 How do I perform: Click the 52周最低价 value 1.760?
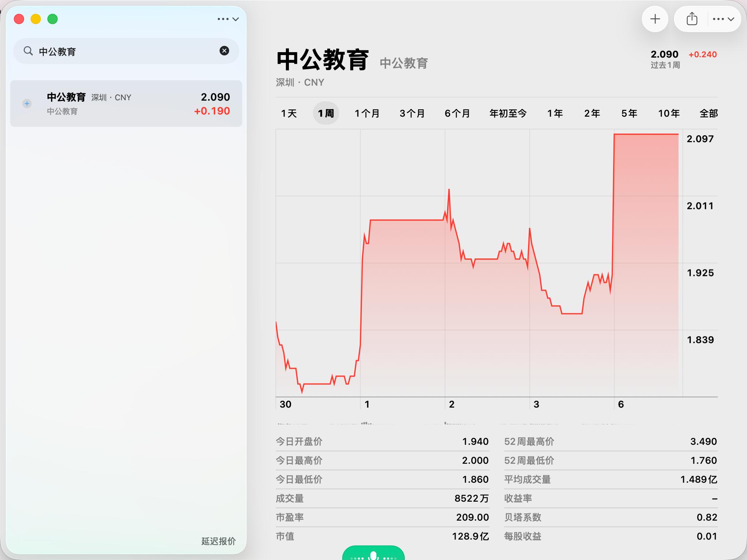point(704,460)
